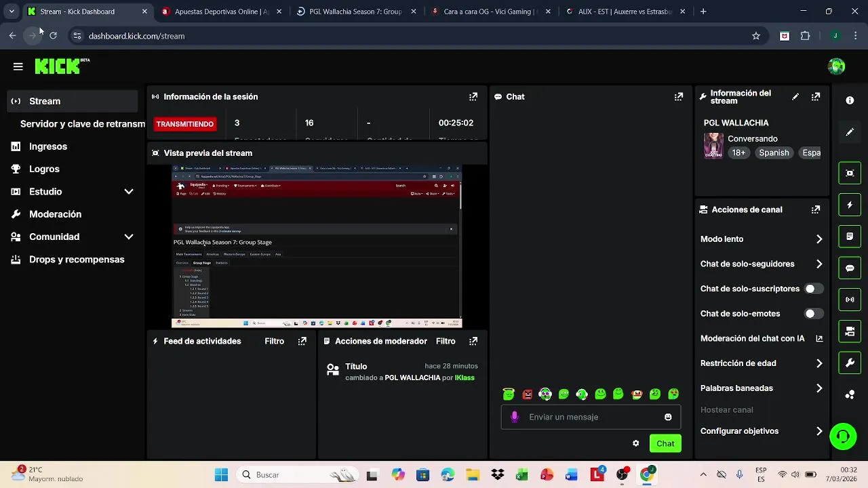This screenshot has width=868, height=488.
Task: Click the three-dots cluster icon in right sidebar
Action: pyautogui.click(x=850, y=394)
